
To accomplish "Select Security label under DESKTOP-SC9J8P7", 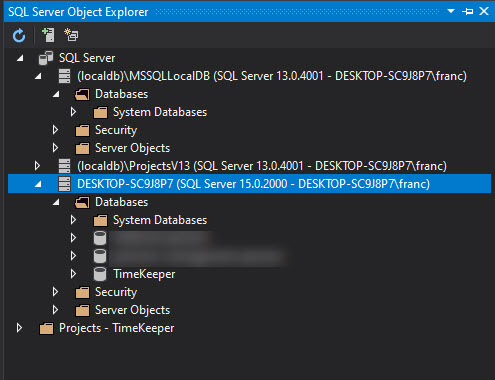I will pos(116,292).
